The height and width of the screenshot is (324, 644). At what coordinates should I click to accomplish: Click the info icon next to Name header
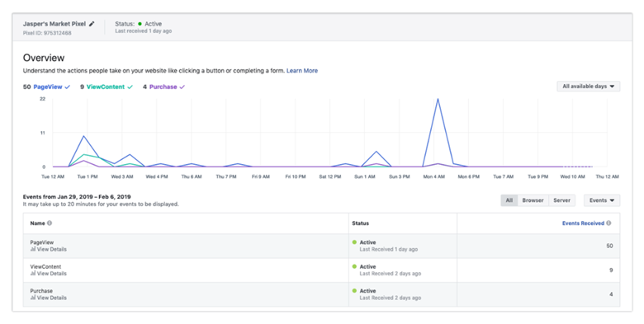[x=50, y=223]
